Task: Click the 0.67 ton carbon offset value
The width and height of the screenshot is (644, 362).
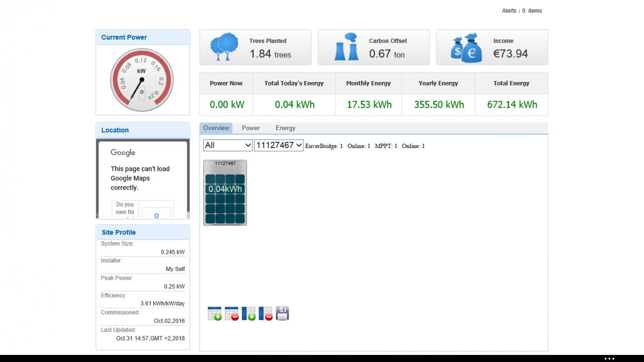Action: pos(387,54)
